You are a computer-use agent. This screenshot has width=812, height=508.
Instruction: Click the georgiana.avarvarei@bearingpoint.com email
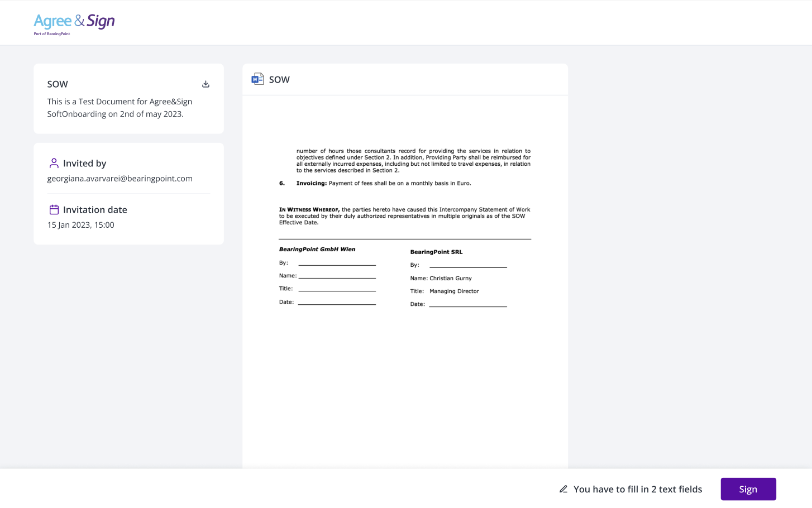click(120, 179)
